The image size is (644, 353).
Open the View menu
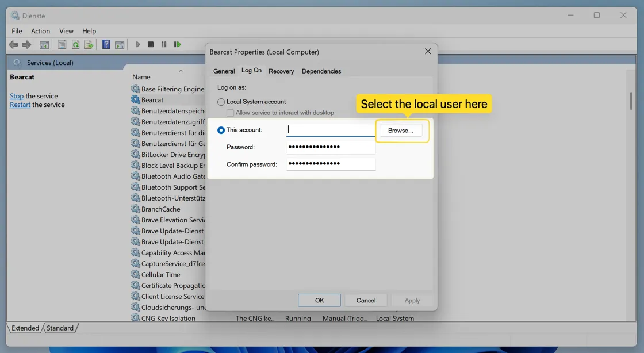[x=66, y=31]
